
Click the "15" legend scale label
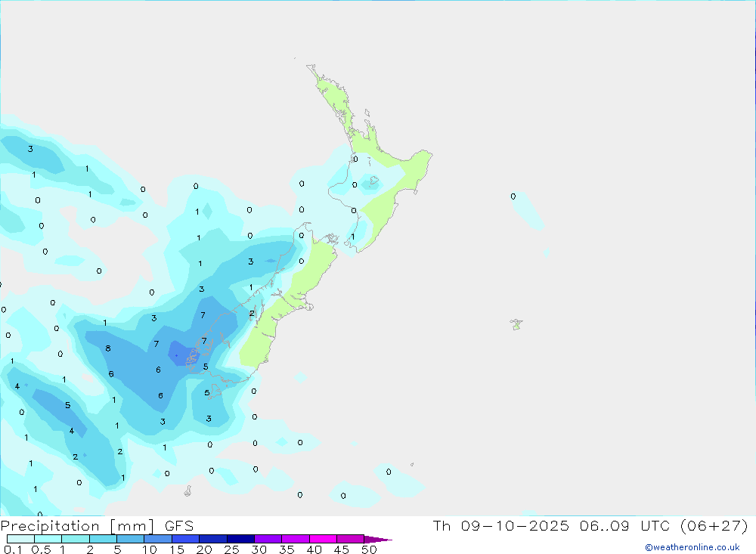[177, 549]
